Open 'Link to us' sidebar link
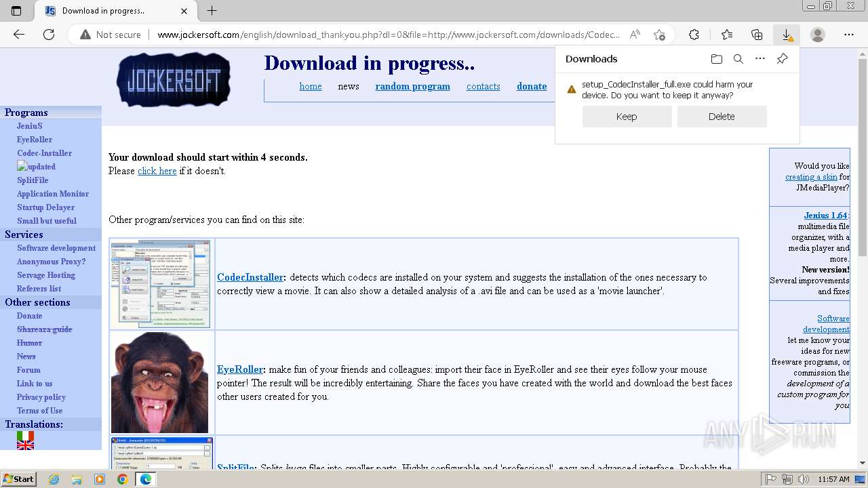 (35, 384)
